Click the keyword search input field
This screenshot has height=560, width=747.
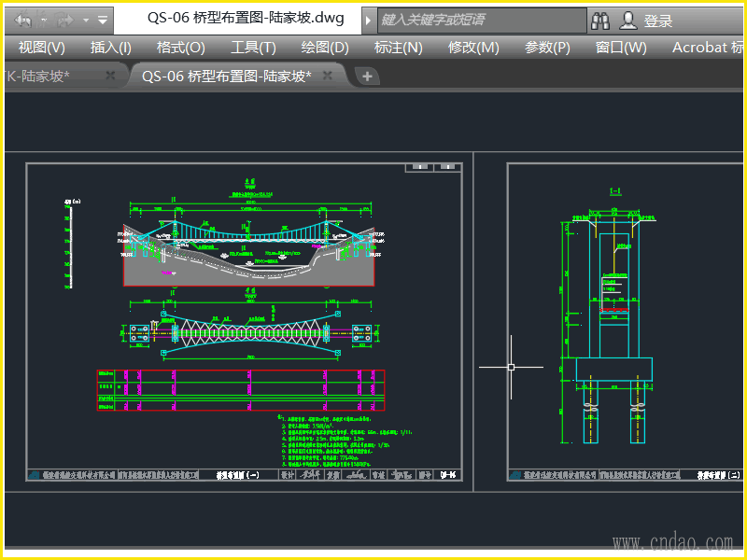[x=481, y=20]
